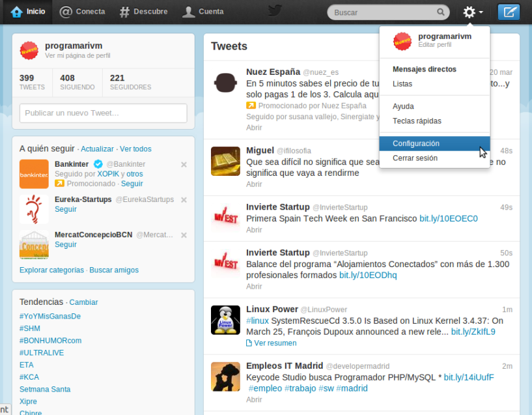Compose a new tweet with the blue button
This screenshot has width=532, height=415.
point(509,12)
